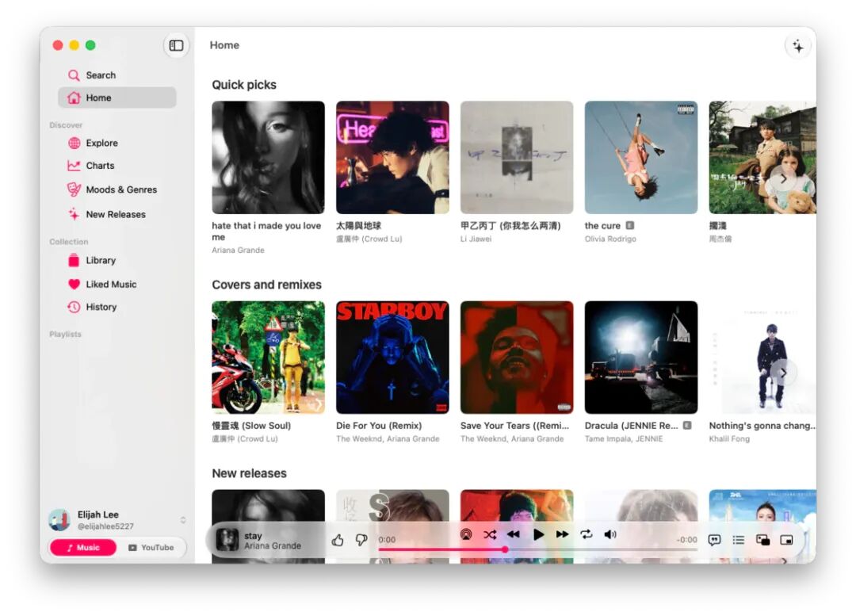Select Home in the sidebar

[117, 98]
